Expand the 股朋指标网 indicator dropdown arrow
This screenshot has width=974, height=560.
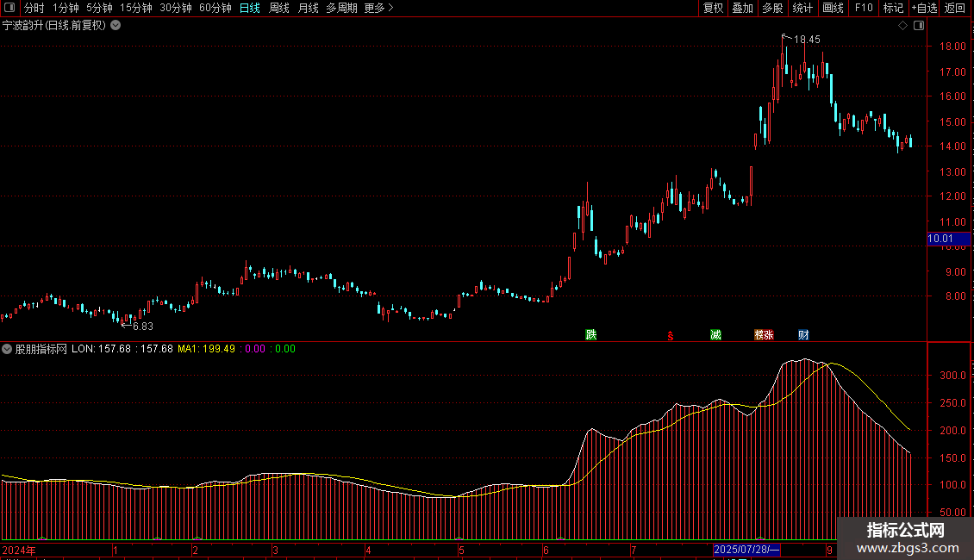click(7, 349)
